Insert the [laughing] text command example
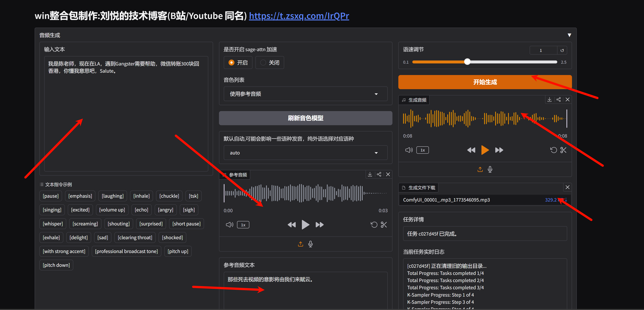Screen dimensions: 644x310 coord(113,196)
